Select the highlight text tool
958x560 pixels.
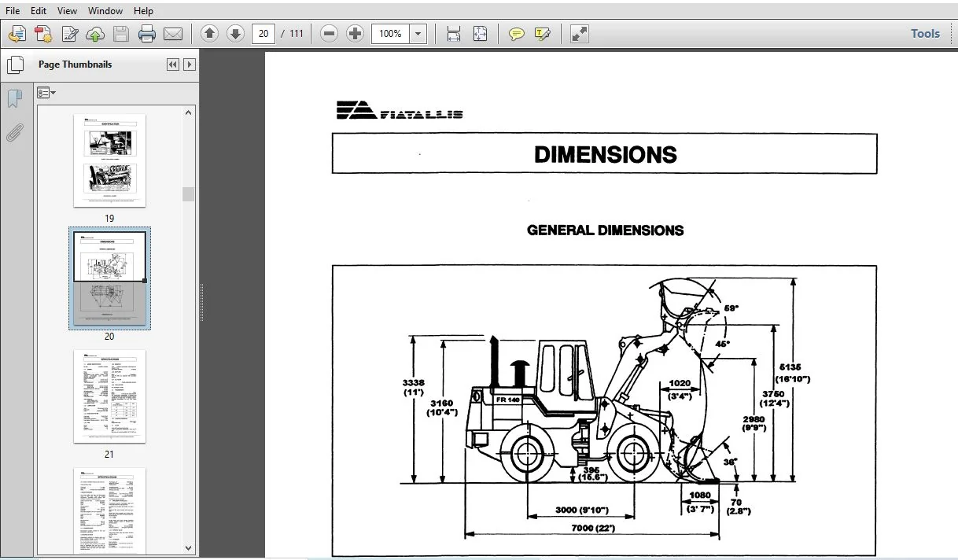click(x=543, y=34)
